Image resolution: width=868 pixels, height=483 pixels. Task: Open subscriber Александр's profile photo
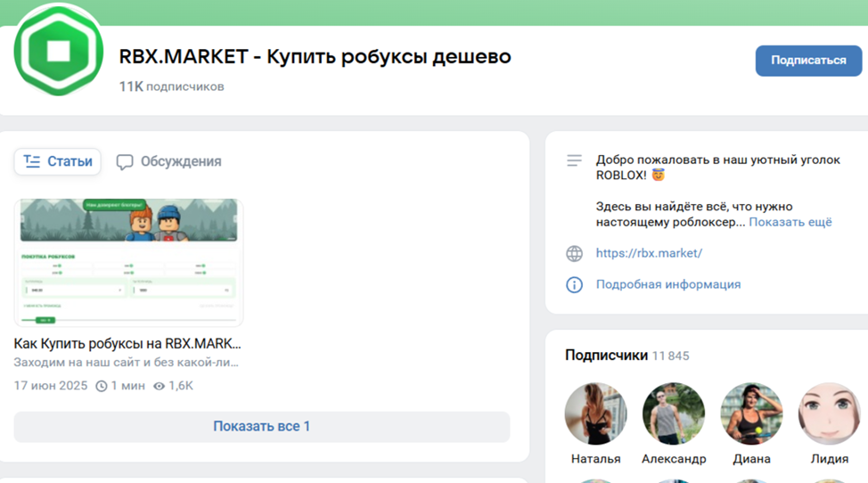click(674, 414)
